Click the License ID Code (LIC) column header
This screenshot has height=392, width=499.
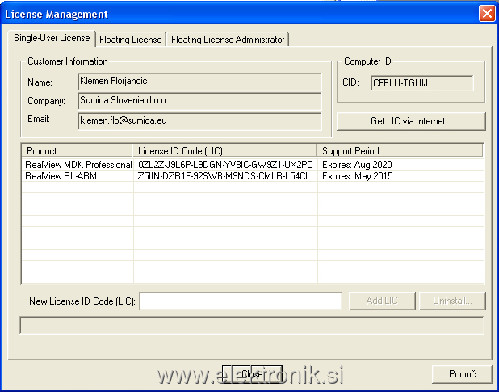[x=225, y=151]
